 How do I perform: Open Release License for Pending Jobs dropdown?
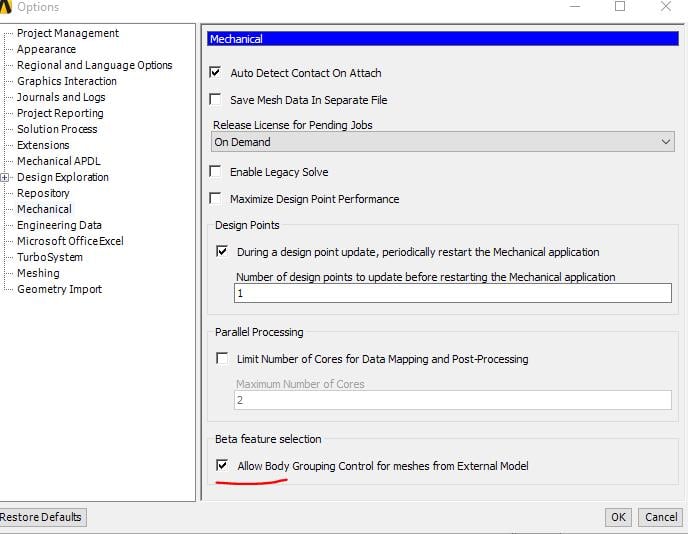point(442,142)
